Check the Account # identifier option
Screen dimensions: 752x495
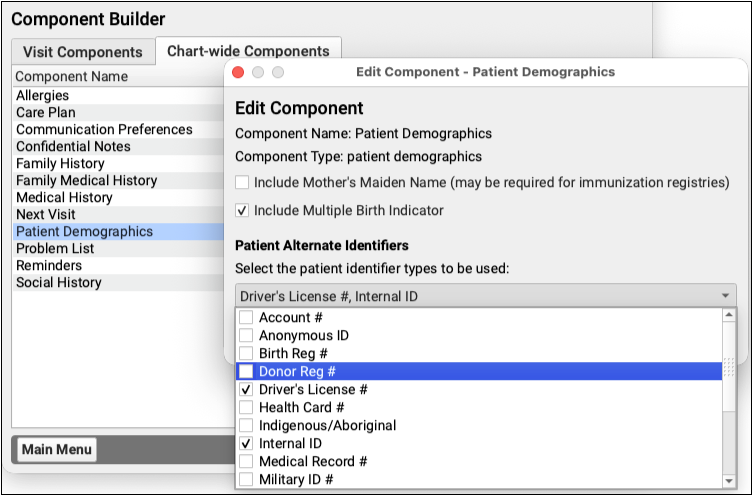pos(246,318)
